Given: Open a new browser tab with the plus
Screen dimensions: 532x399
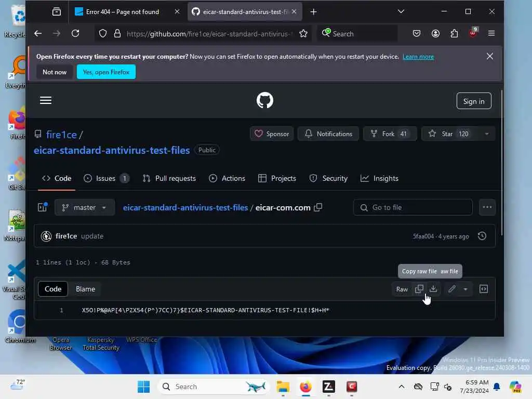Looking at the screenshot, I should tap(313, 12).
